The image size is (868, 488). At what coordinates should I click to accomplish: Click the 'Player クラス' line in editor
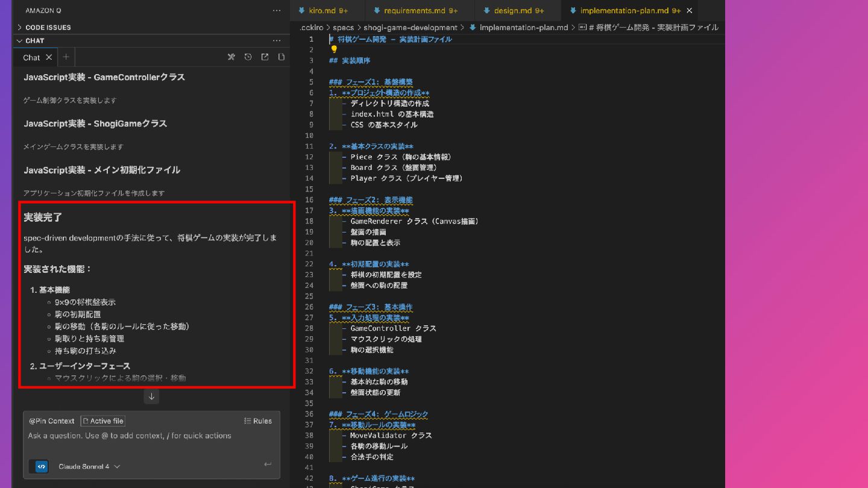click(x=407, y=178)
